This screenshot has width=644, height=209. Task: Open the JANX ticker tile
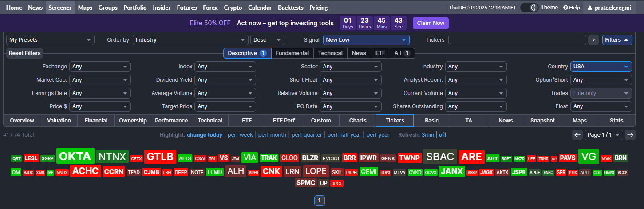(x=452, y=171)
